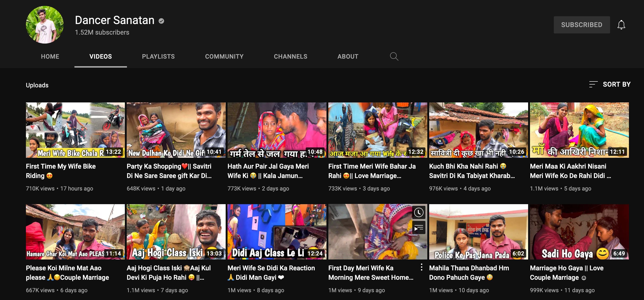Image resolution: width=644 pixels, height=300 pixels.
Task: Click the 'Sadi Ho Gaya' video thumbnail
Action: [579, 231]
